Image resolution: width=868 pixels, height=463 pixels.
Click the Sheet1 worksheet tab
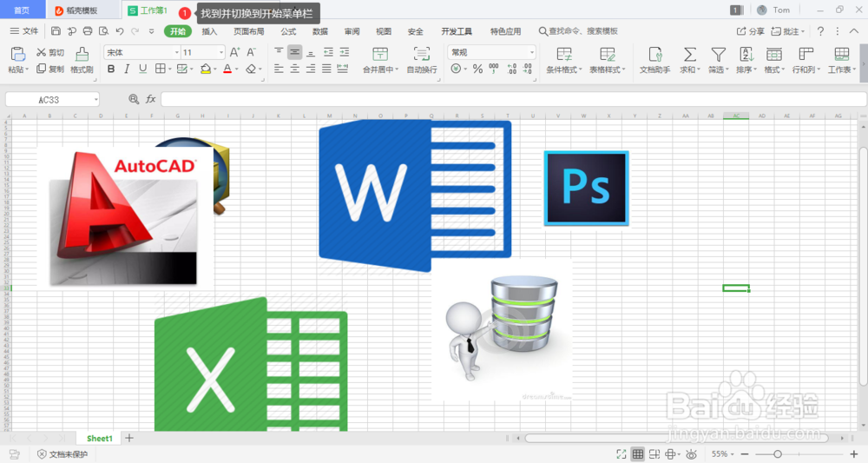pos(99,438)
